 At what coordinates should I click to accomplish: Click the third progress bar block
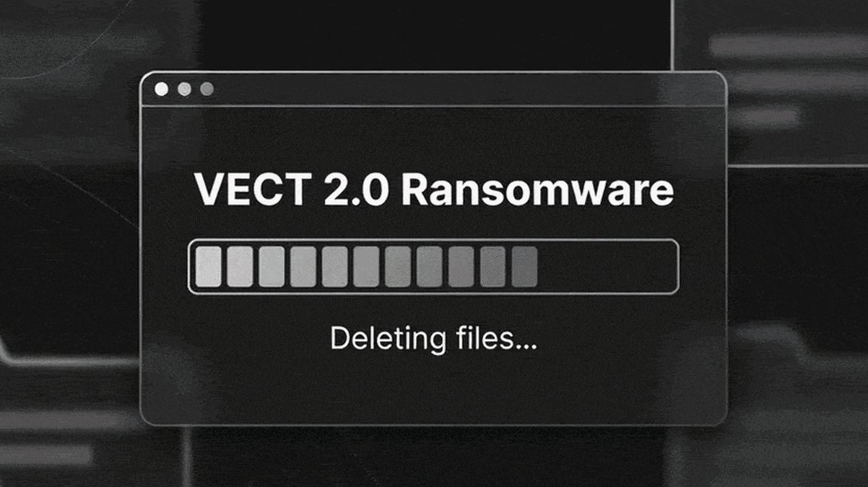pos(272,266)
